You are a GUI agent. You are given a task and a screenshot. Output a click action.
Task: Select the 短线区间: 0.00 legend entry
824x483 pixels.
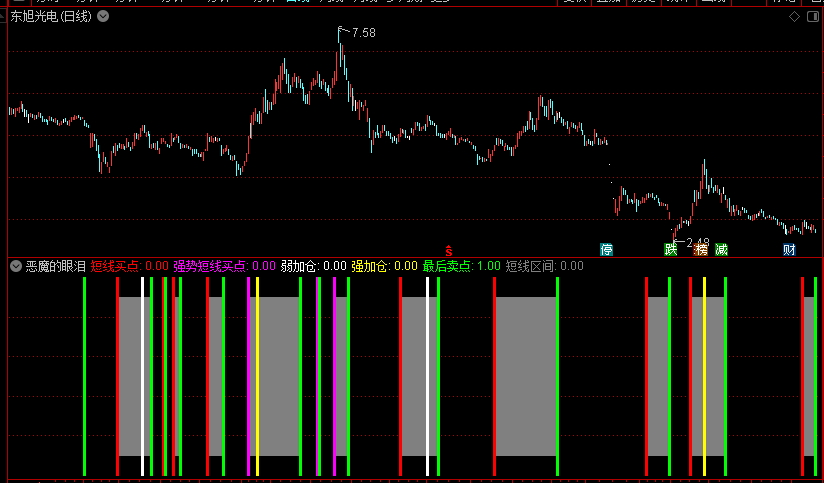pyautogui.click(x=544, y=266)
